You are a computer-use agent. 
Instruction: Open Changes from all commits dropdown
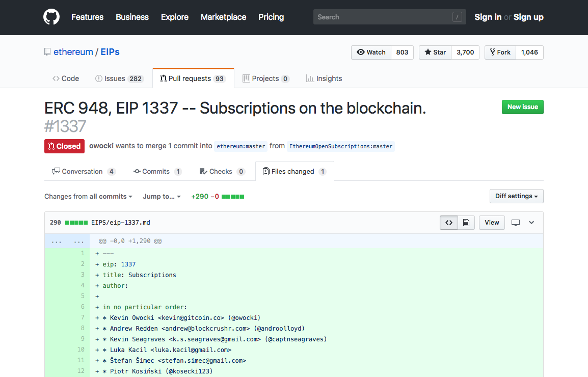click(88, 197)
